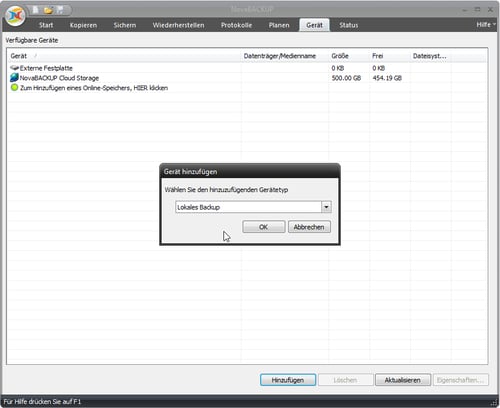Sort by the Größe column header
Image resolution: width=500 pixels, height=408 pixels.
click(x=349, y=56)
